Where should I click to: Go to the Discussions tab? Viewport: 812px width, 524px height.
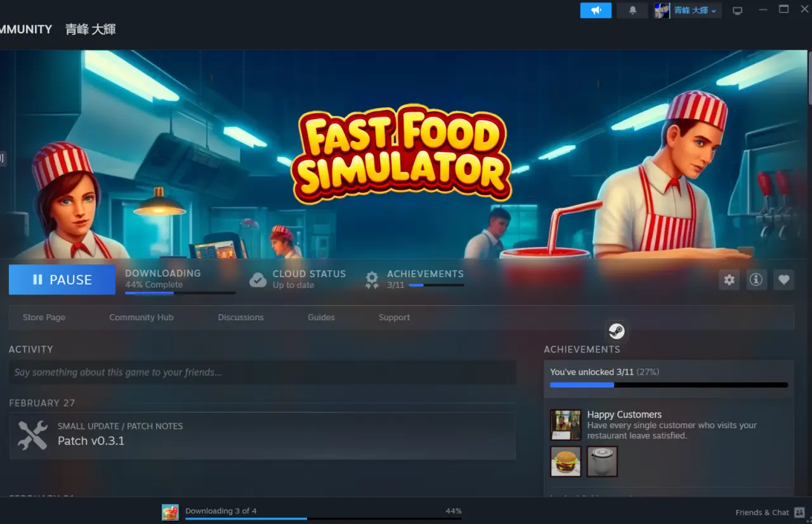click(241, 317)
